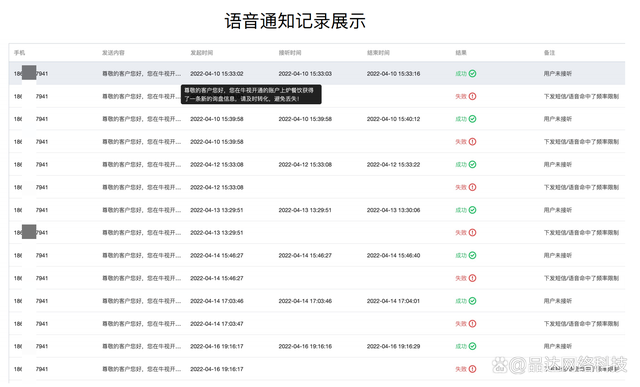Click the success check icon in the row ending 13:30:06
The height and width of the screenshot is (387, 640).
[472, 210]
